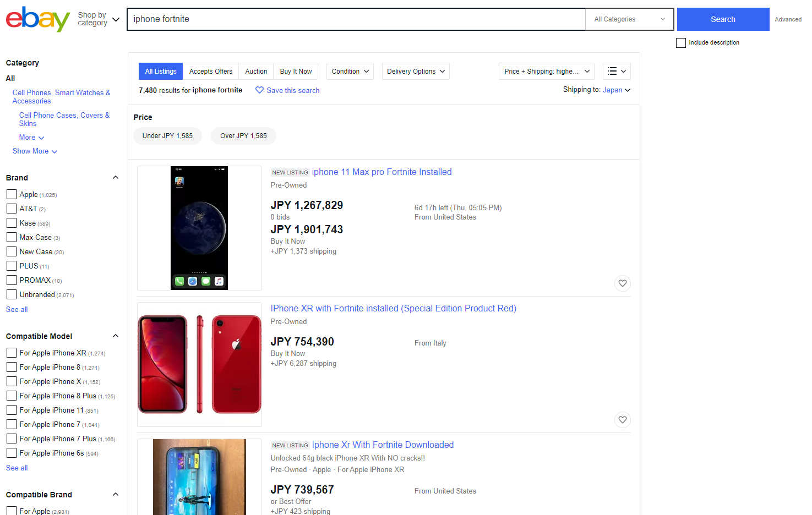
Task: Collapse the Brand filter section
Action: point(116,177)
